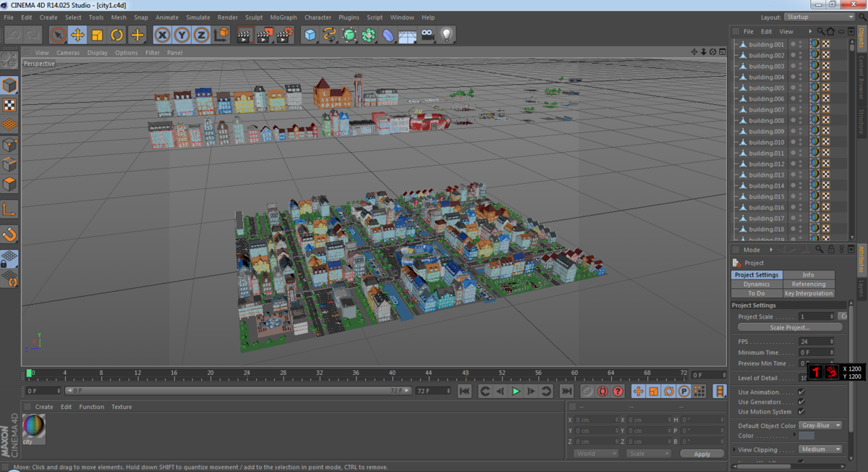
Task: Render the active view
Action: (245, 34)
